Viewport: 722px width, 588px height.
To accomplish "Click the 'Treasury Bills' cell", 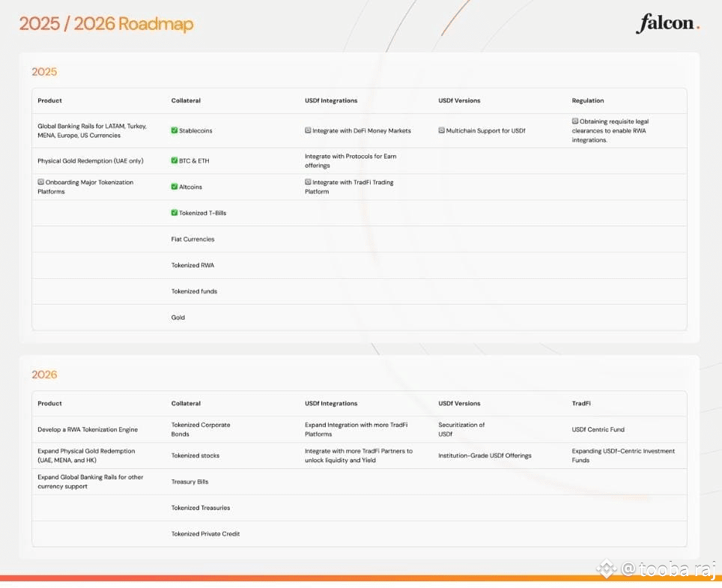I will tap(189, 482).
